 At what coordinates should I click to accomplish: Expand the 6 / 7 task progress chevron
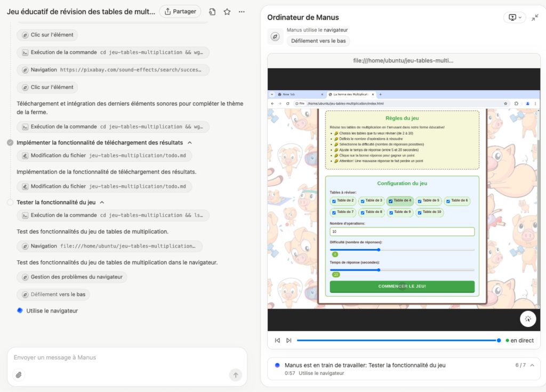pos(532,365)
